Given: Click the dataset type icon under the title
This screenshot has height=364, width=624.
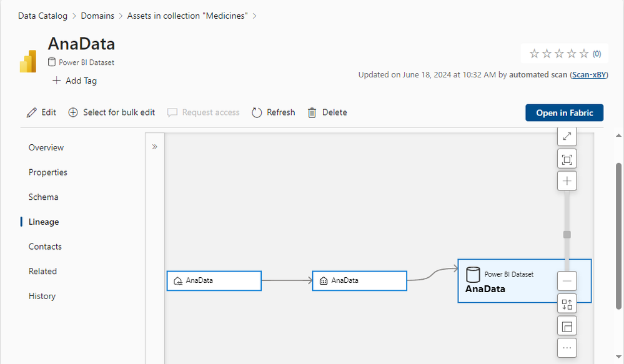Looking at the screenshot, I should point(52,62).
